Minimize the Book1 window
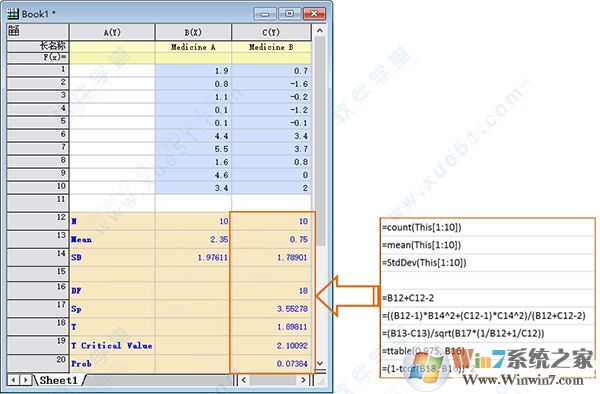The image size is (600, 394). (265, 14)
